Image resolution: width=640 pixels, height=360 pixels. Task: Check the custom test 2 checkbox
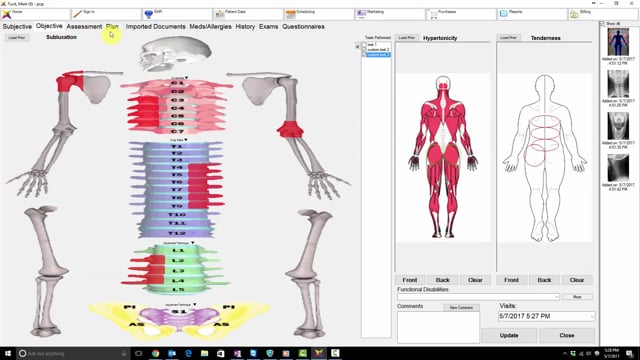(364, 49)
